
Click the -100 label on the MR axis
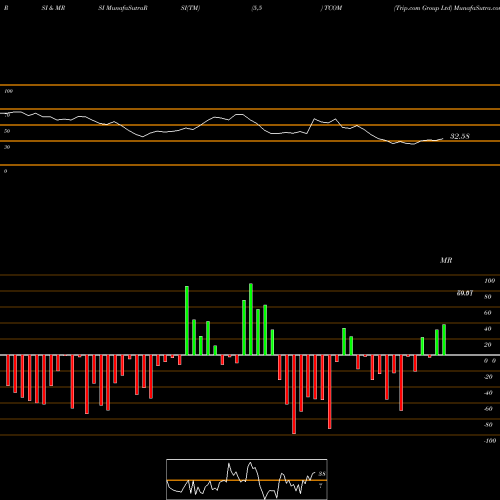pos(490,441)
